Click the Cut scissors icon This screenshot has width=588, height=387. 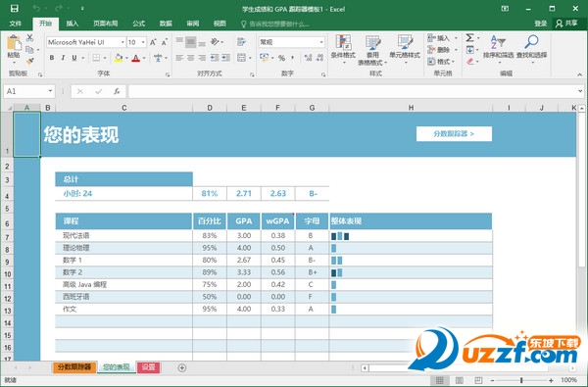(x=29, y=38)
